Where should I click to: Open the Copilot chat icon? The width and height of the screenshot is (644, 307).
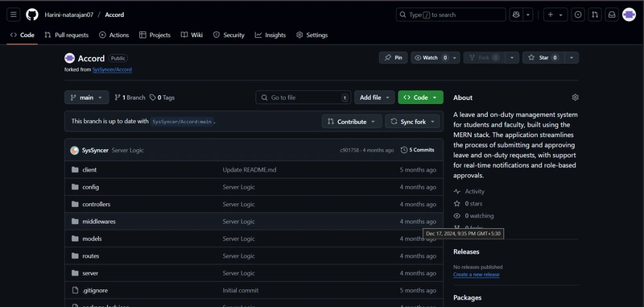[x=516, y=15]
